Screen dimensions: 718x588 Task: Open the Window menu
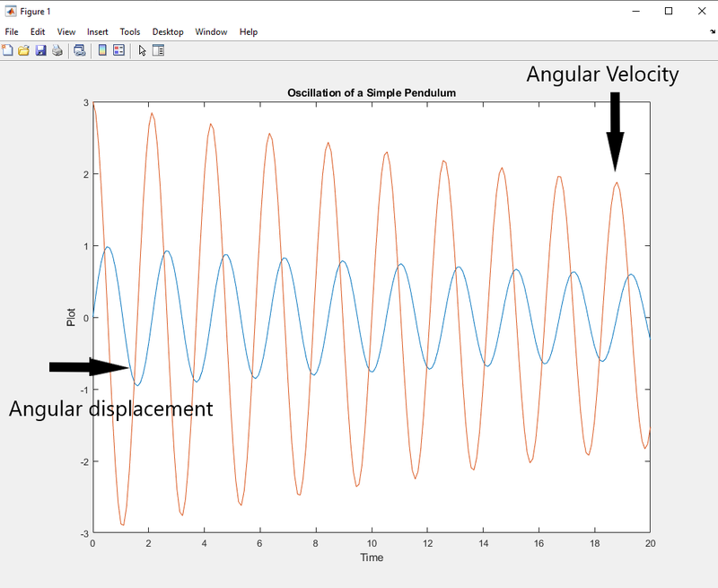coord(211,31)
